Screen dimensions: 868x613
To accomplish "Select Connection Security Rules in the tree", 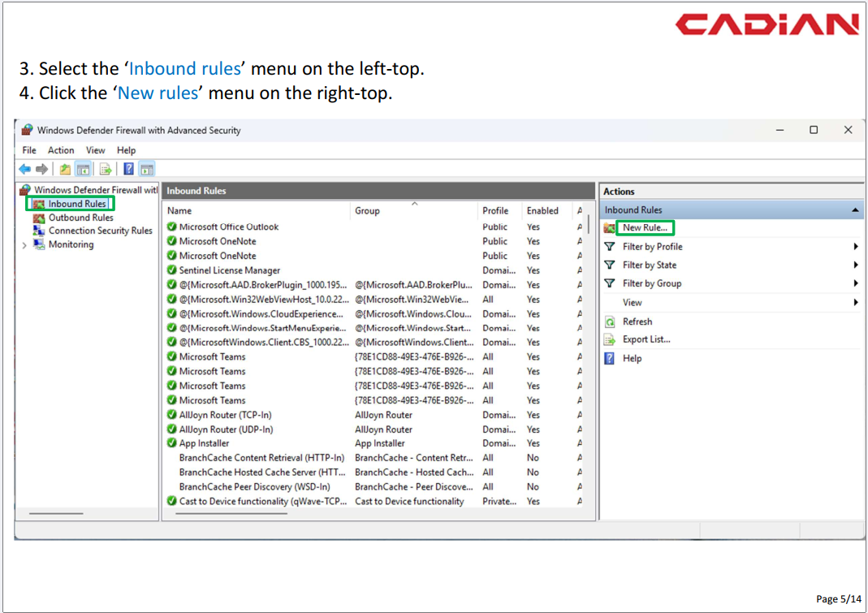I will pyautogui.click(x=100, y=231).
